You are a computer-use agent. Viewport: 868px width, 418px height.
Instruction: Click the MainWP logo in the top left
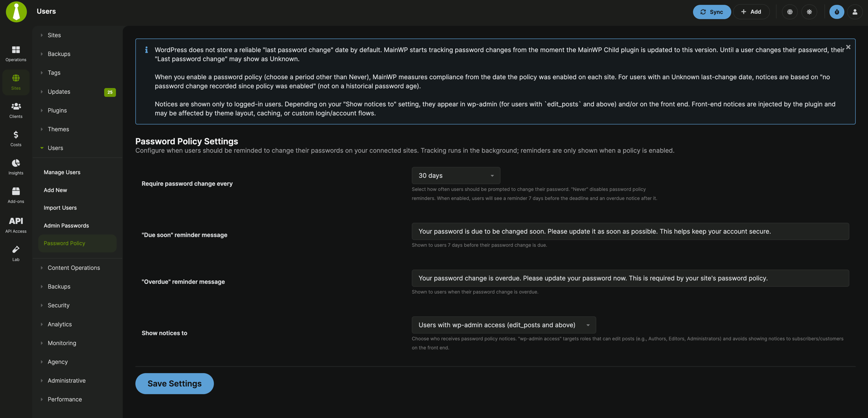click(x=16, y=12)
